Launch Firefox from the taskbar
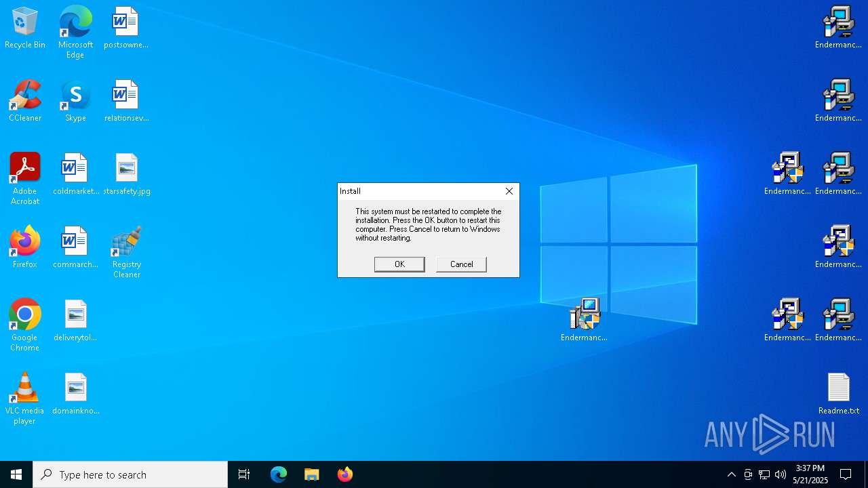Screen dimensions: 868x488 point(344,474)
